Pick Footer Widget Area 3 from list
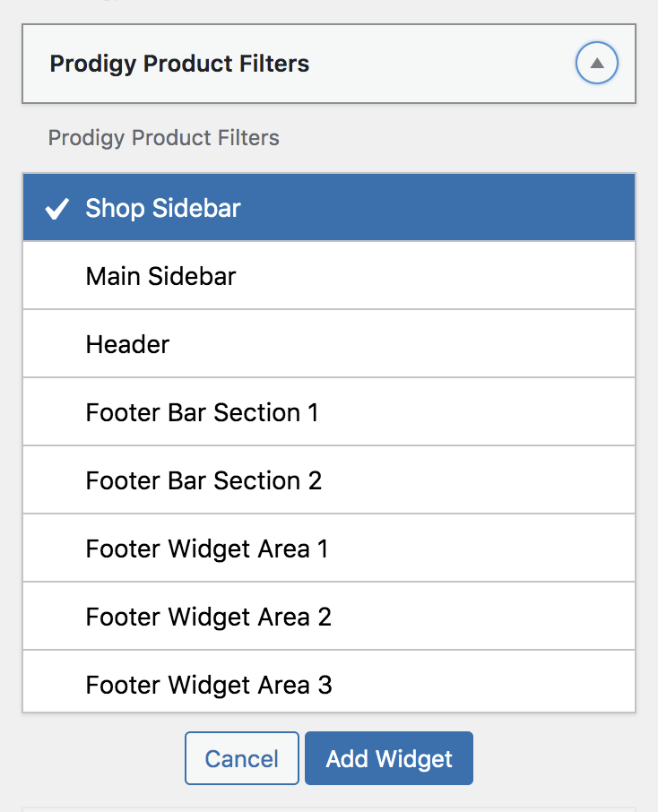The image size is (658, 812). point(329,681)
